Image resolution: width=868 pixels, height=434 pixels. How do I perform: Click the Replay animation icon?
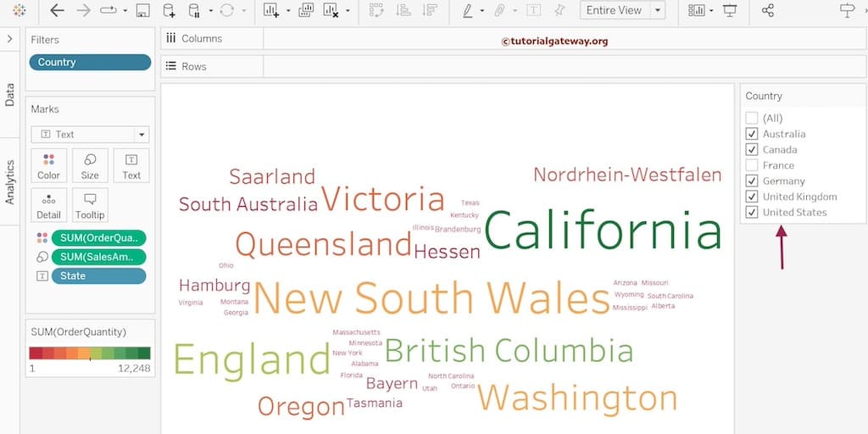click(108, 10)
